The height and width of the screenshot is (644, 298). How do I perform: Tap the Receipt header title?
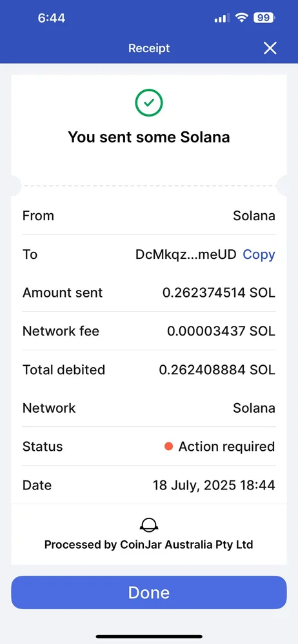coord(149,48)
